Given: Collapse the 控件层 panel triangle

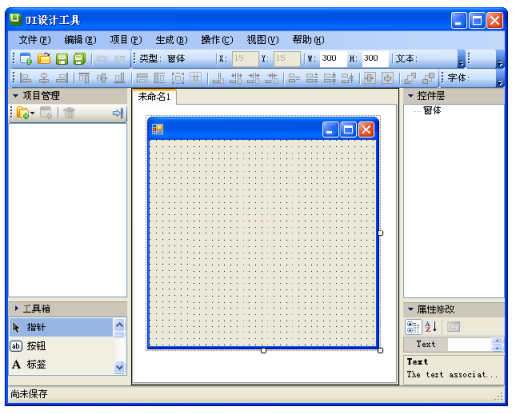Looking at the screenshot, I should coord(410,96).
